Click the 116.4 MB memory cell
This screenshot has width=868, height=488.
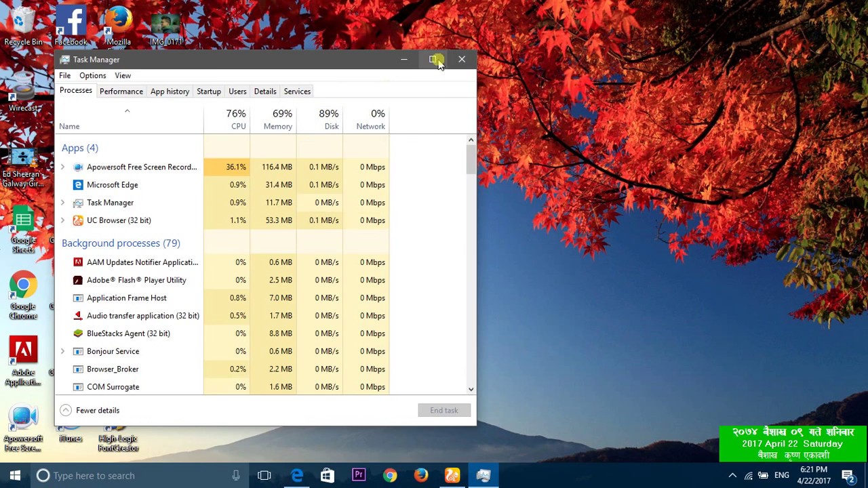[x=273, y=167]
